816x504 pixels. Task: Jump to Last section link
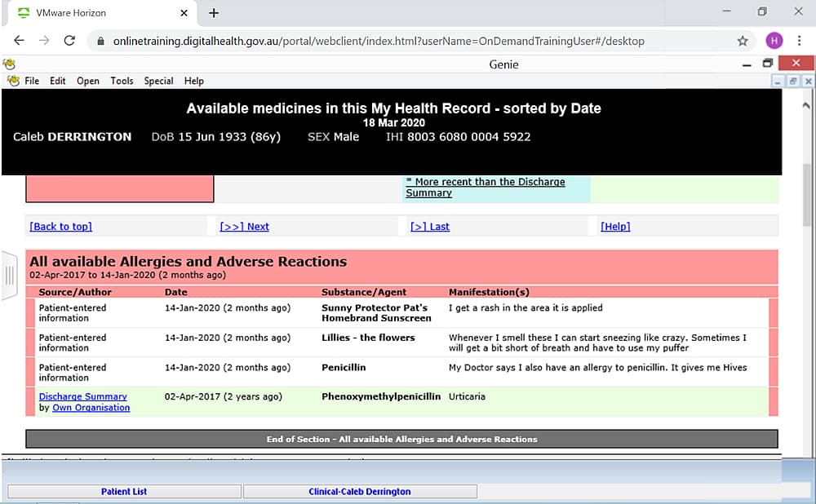(429, 227)
